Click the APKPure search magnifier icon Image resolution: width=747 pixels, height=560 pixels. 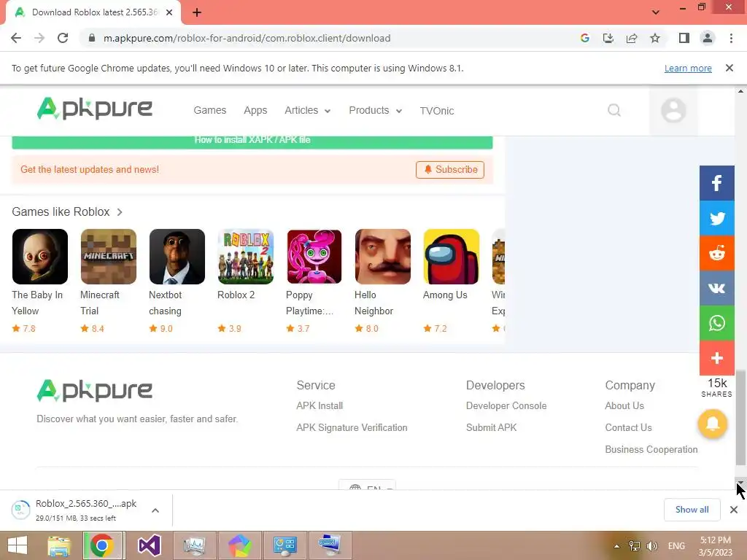point(614,111)
